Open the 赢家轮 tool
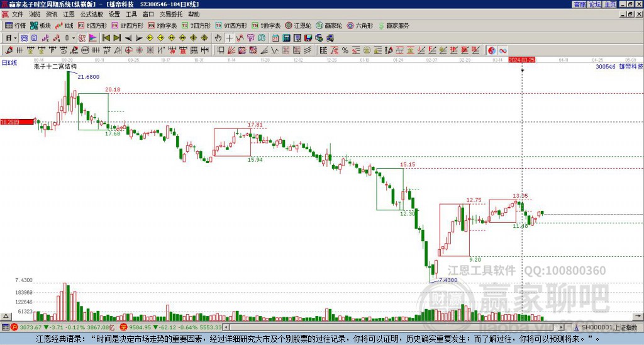The image size is (644, 345). point(329,25)
